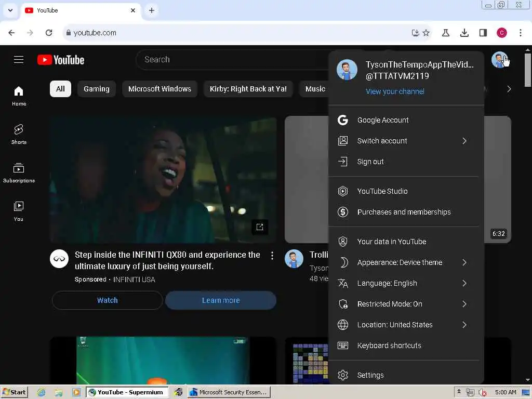532x399 pixels.
Task: Click the Learn more button on the ad
Action: 221,300
